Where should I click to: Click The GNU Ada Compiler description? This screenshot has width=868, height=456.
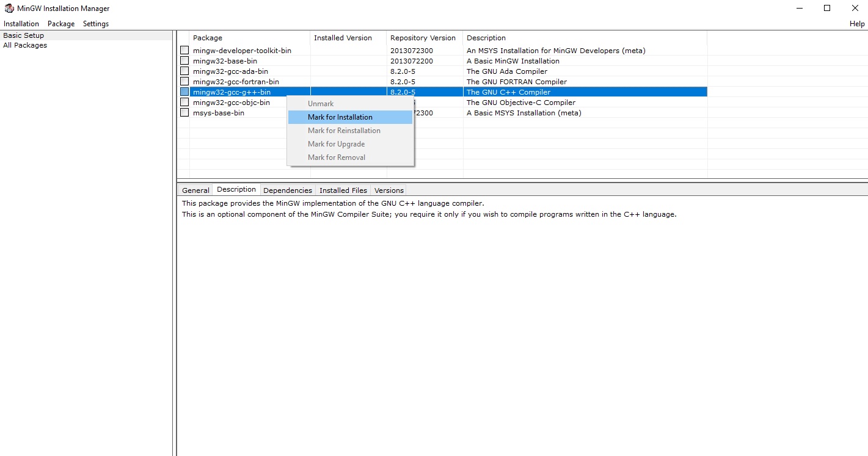[x=507, y=71]
